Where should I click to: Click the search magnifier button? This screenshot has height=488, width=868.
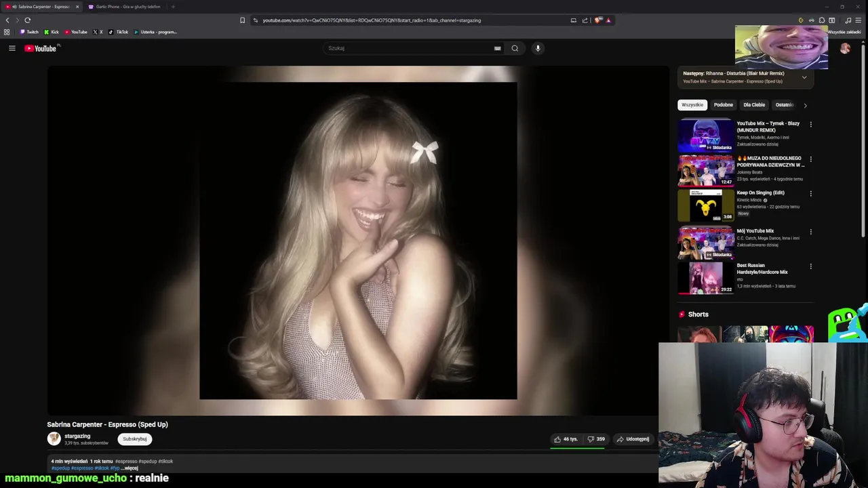515,48
